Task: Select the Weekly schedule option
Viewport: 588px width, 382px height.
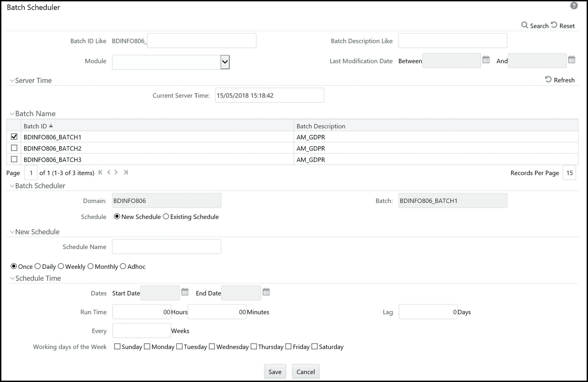Action: point(61,266)
